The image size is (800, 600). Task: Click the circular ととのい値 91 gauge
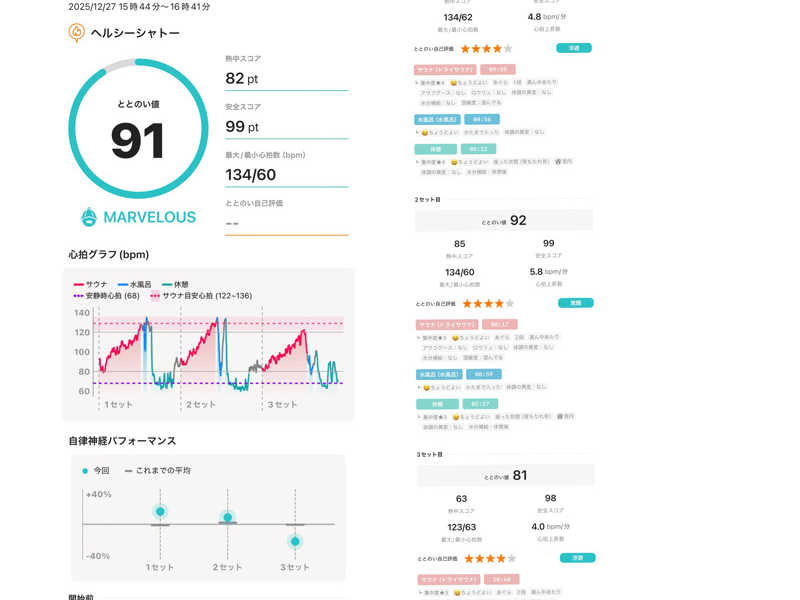coord(138,130)
